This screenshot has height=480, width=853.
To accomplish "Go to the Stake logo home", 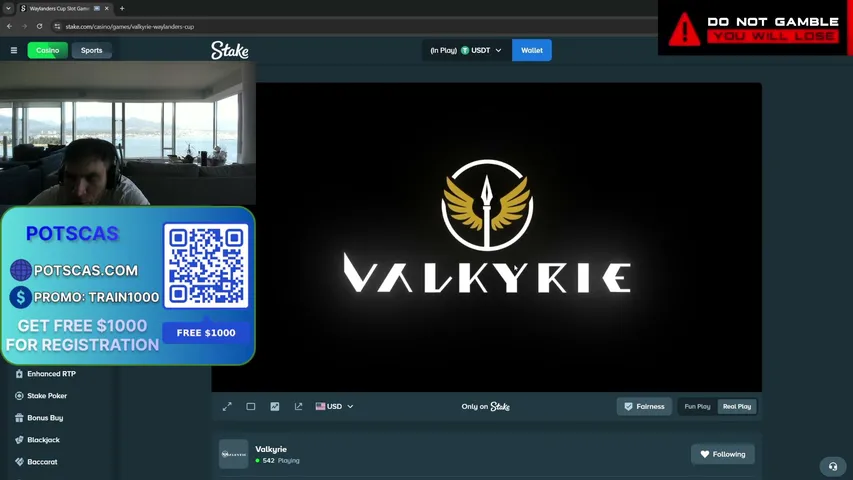I will (230, 50).
